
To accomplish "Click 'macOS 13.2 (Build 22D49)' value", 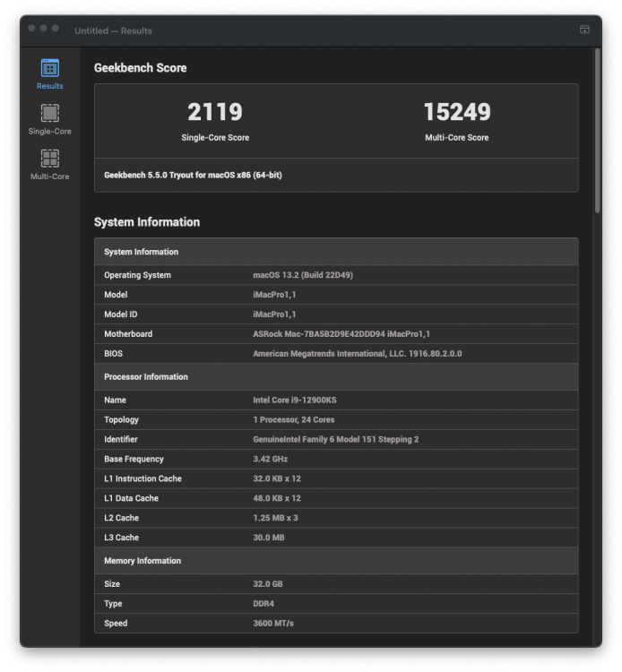I will [303, 275].
